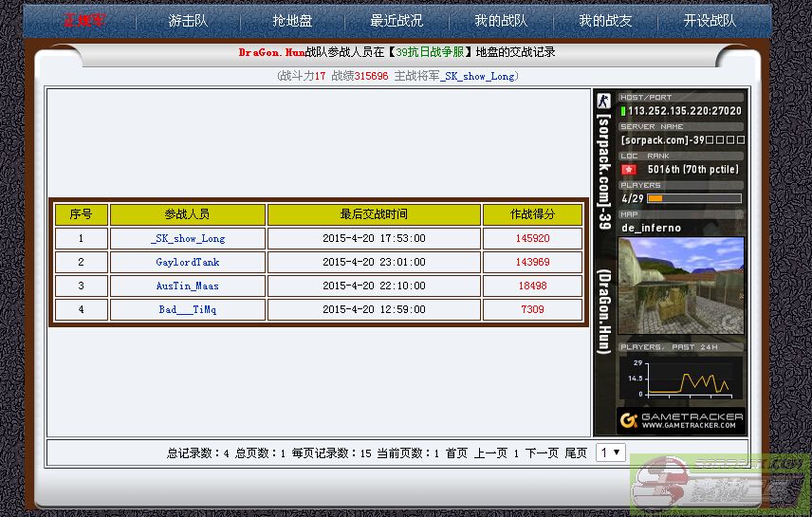Viewport: 812px width, 517px height.
Task: Select the 我的战队 navigation tab
Action: pos(501,20)
